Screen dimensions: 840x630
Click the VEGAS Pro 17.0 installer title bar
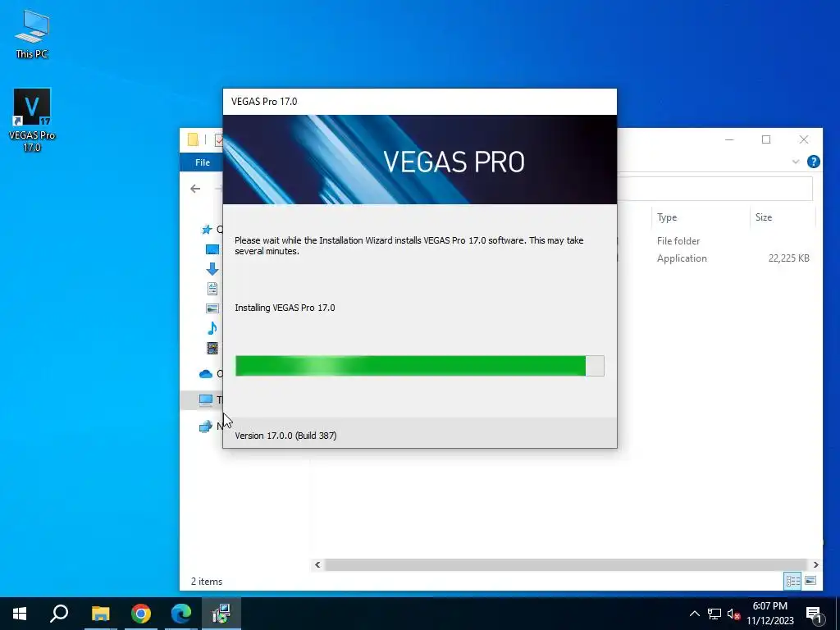[x=419, y=102]
